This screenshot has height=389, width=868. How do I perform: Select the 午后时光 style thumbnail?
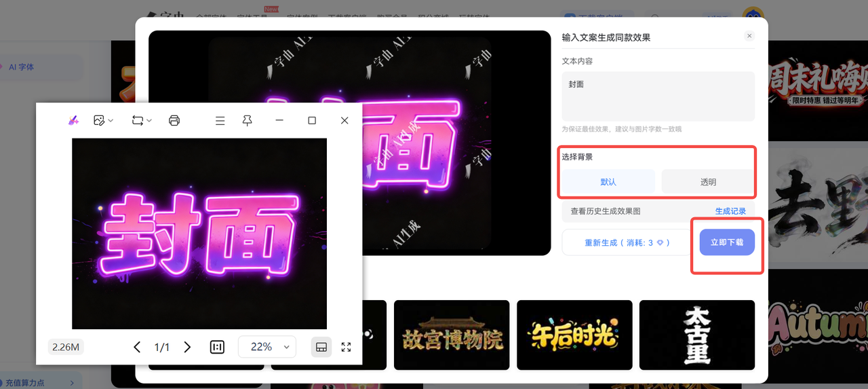(x=574, y=335)
